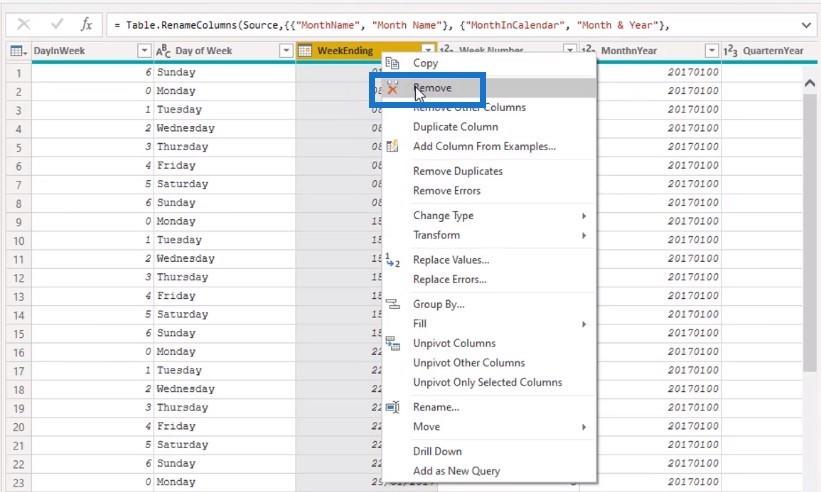The height and width of the screenshot is (492, 821).
Task: Click the Add Column From Examples icon
Action: click(392, 146)
